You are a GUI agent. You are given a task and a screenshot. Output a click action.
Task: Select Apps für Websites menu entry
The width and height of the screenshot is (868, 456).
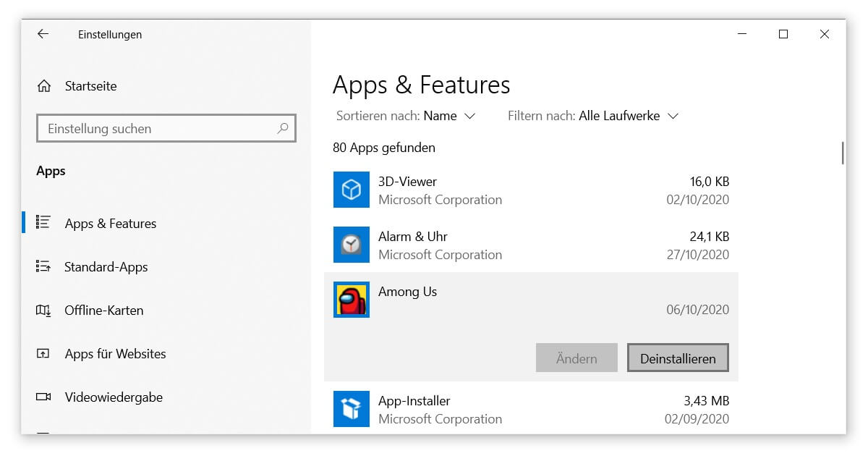[x=115, y=354]
